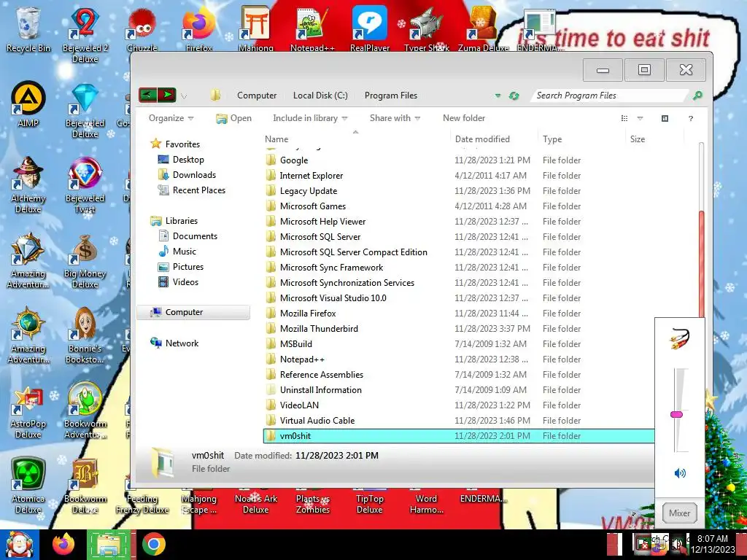Open Chrome from the taskbar
This screenshot has height=560, width=747.
click(153, 544)
